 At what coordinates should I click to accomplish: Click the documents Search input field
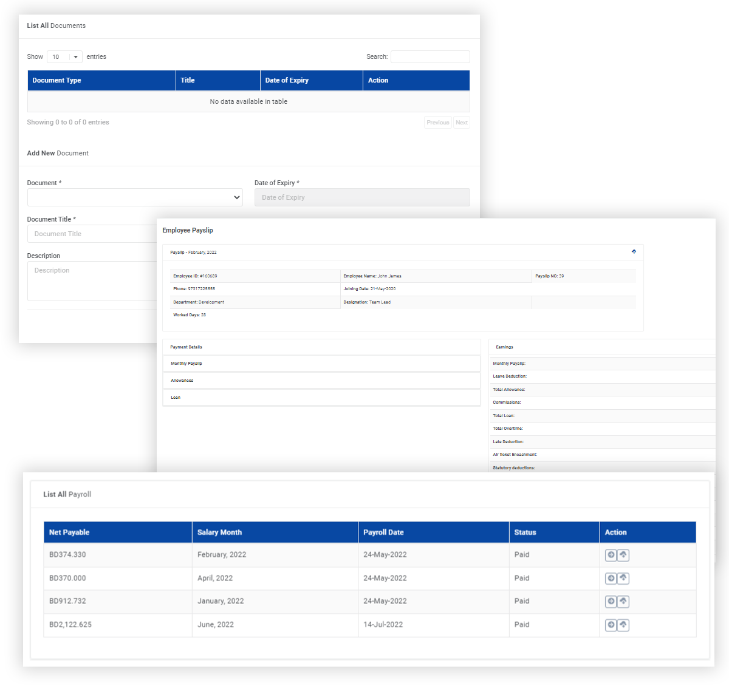tap(430, 57)
